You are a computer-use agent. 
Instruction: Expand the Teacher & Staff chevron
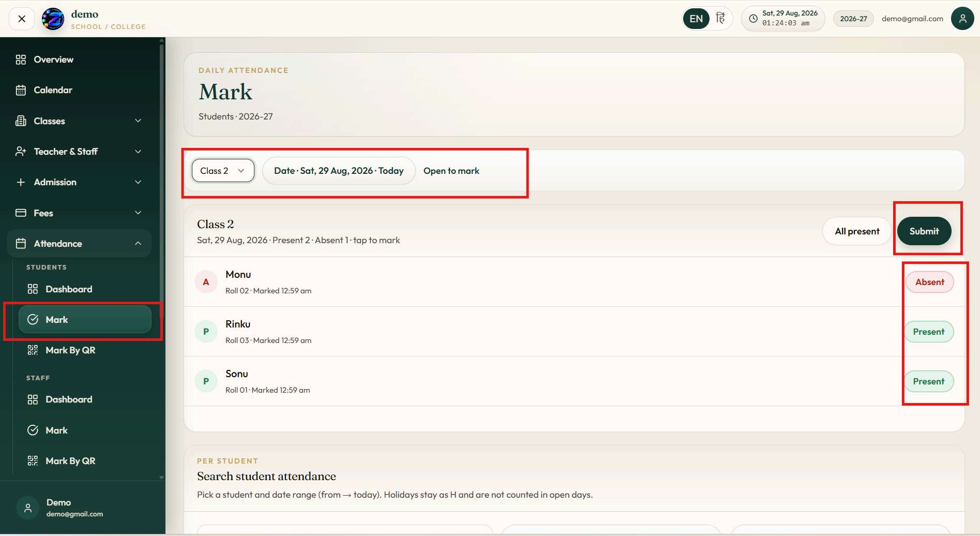(x=138, y=152)
